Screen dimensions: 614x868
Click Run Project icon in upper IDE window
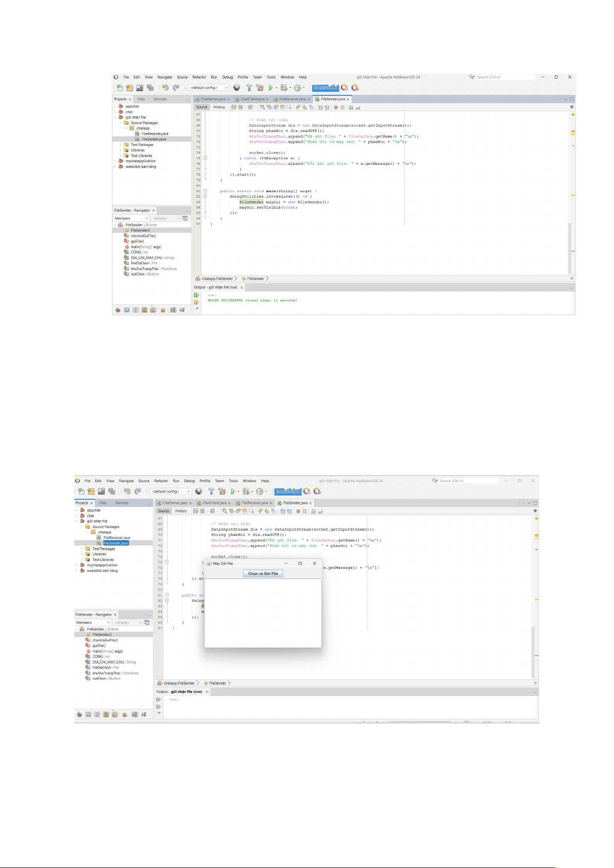coord(270,88)
